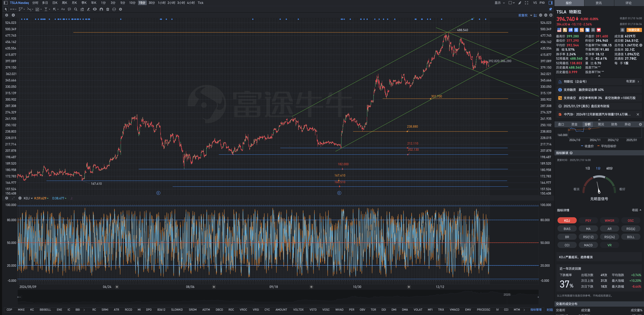644x315 pixels.
Task: Set a price alert bell
Action: coord(623,30)
